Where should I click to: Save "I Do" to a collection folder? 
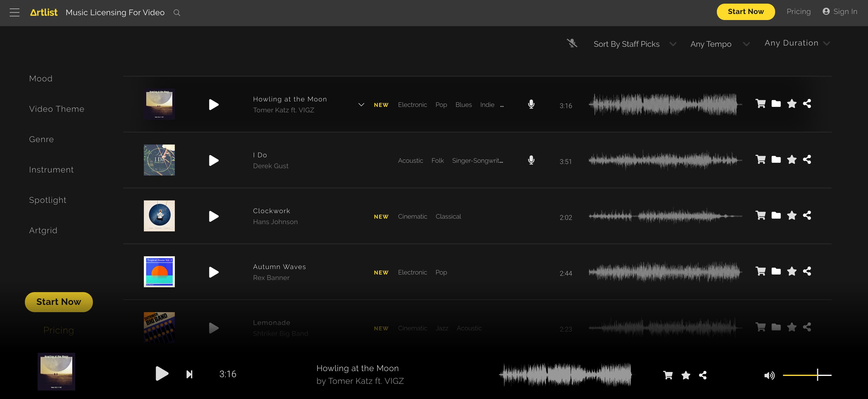tap(776, 159)
